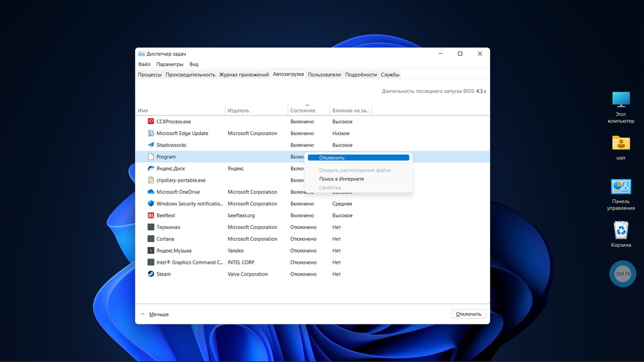Switch to the Процессы tab
Screen dimensions: 644x362
[x=150, y=75]
